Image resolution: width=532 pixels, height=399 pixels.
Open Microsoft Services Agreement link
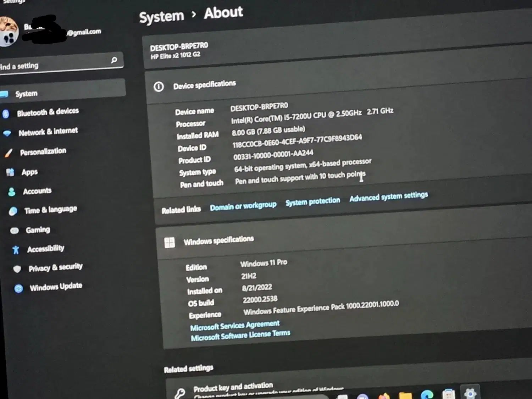tap(235, 325)
